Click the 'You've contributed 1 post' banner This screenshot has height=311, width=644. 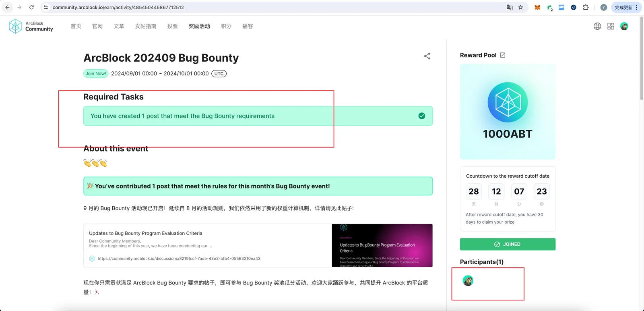pyautogui.click(x=258, y=186)
